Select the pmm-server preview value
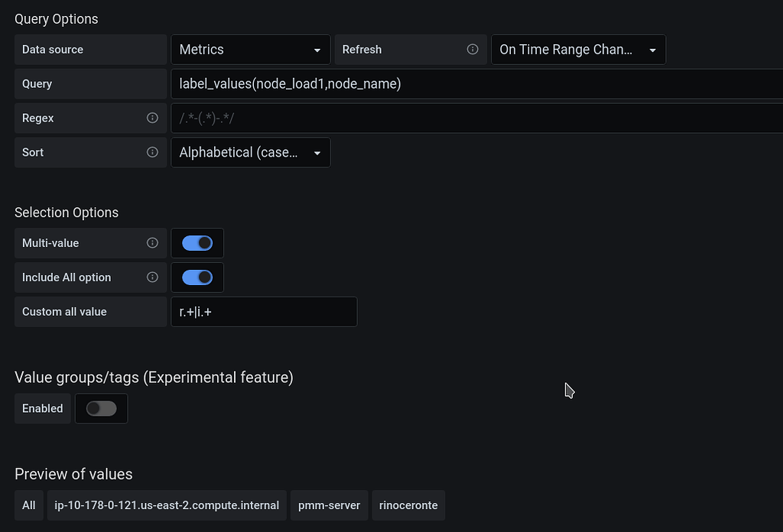Viewport: 783px width, 532px height. point(329,505)
